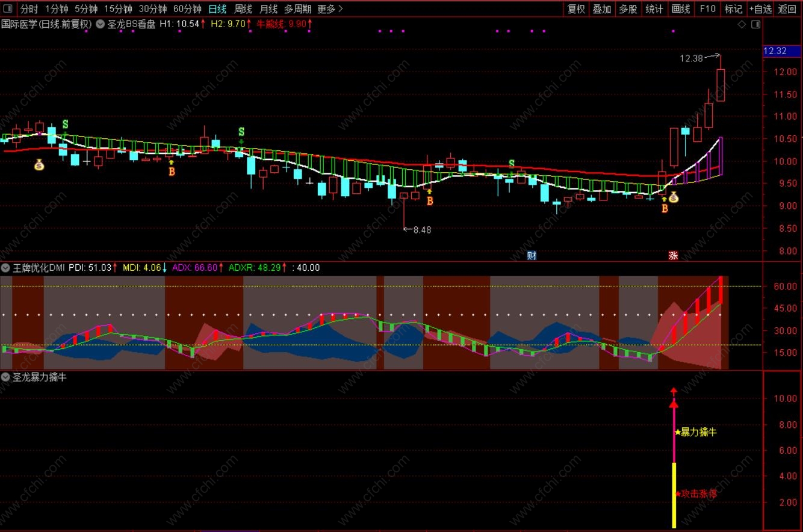Click the money bag icon next to the last B signal
803x532 pixels.
(x=674, y=197)
